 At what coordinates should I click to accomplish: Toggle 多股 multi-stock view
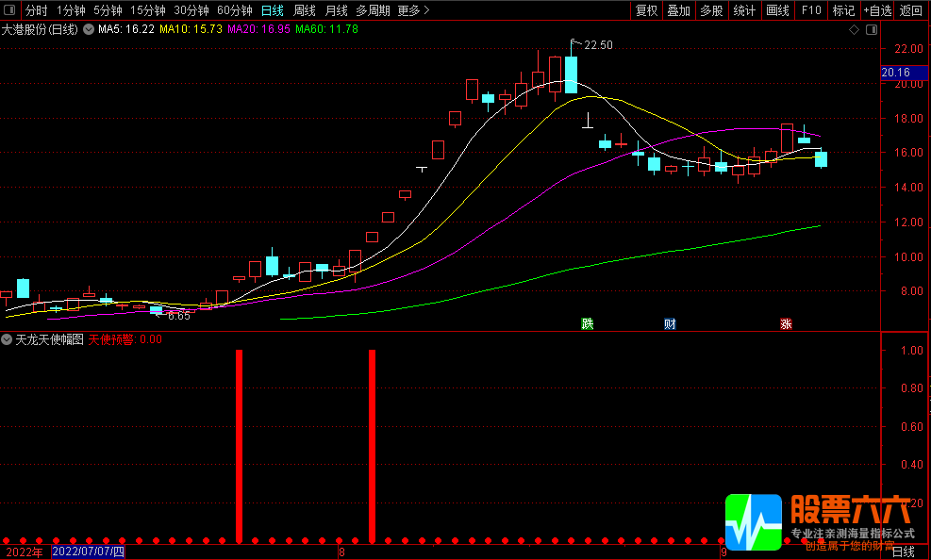[710, 10]
